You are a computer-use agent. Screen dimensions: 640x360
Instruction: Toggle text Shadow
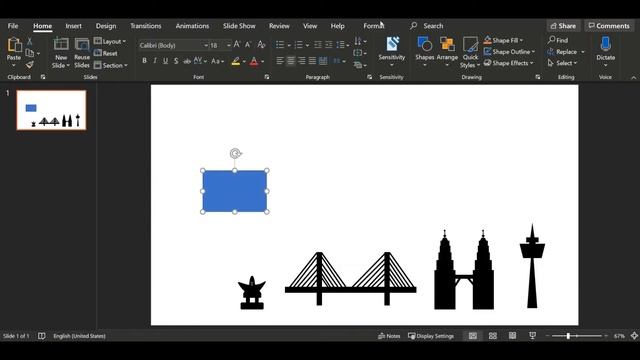(176, 61)
